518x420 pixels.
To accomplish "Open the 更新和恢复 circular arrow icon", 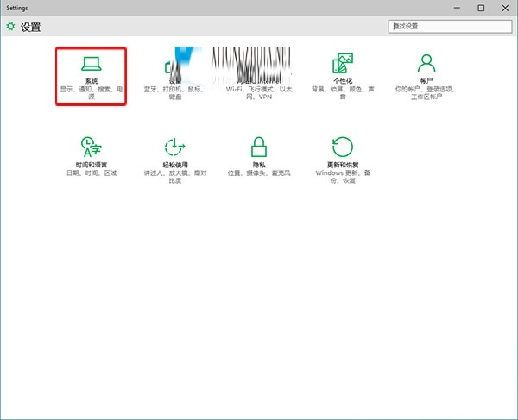I will click(343, 147).
